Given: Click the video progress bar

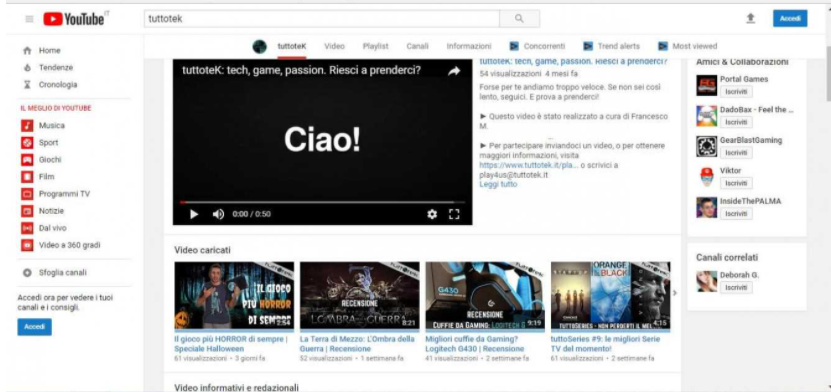Looking at the screenshot, I should (x=322, y=202).
